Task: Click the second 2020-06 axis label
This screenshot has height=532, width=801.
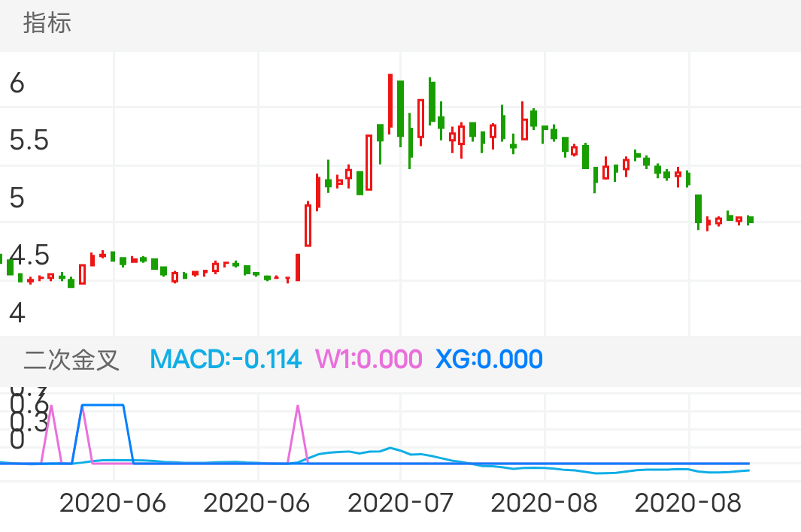Action: click(257, 502)
